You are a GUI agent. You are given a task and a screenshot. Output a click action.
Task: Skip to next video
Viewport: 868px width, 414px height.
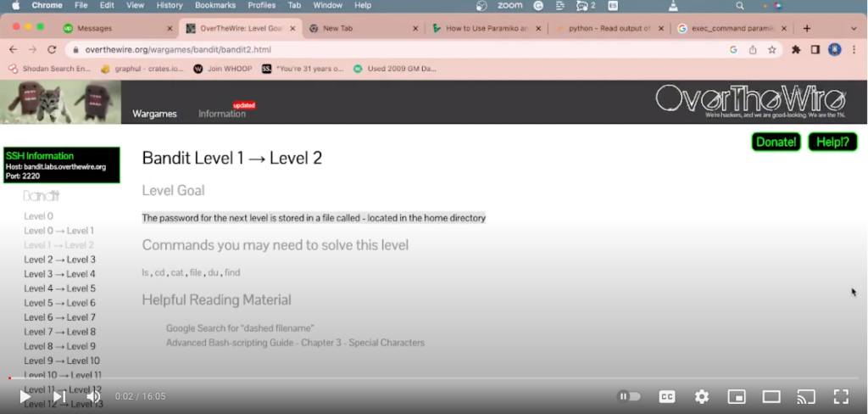(59, 396)
